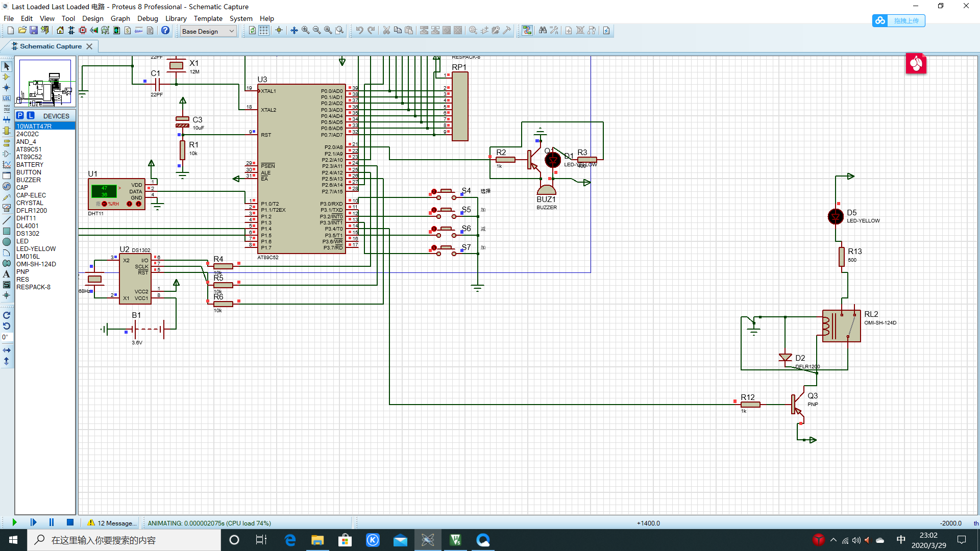This screenshot has height=551, width=980.
Task: Rotate clockwise with the rotate icon
Action: (7, 315)
